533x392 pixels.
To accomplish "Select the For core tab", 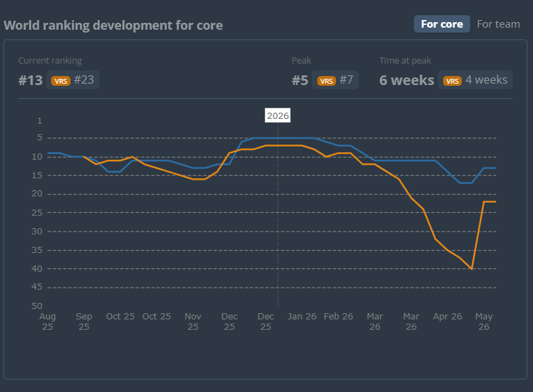I will point(442,24).
